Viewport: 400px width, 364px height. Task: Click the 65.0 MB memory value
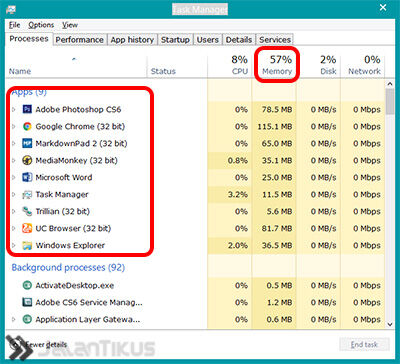click(x=277, y=143)
